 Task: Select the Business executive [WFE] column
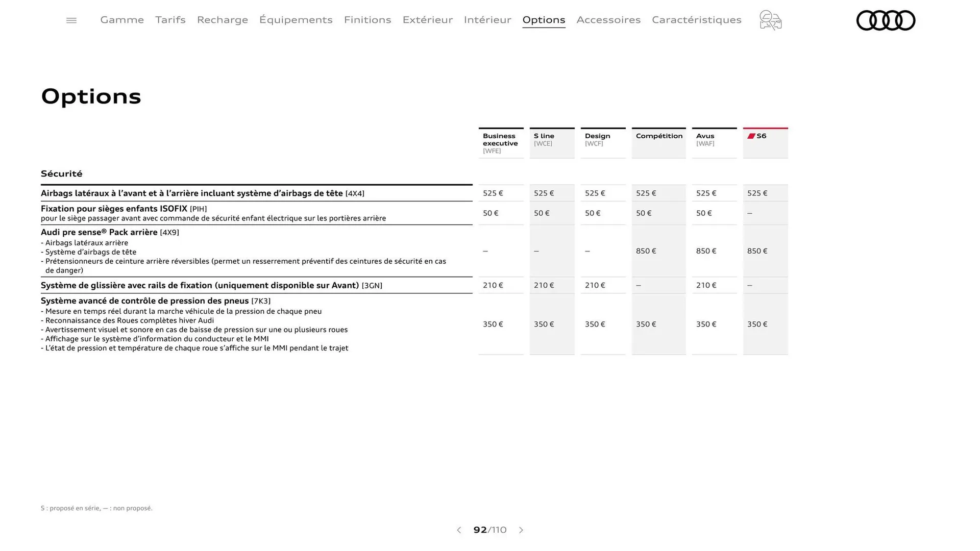[x=501, y=143]
